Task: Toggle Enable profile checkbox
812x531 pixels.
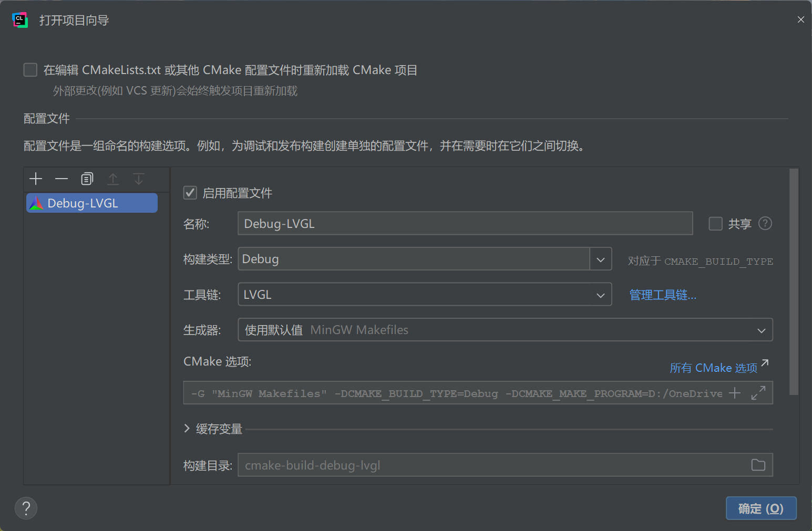Action: pyautogui.click(x=190, y=193)
